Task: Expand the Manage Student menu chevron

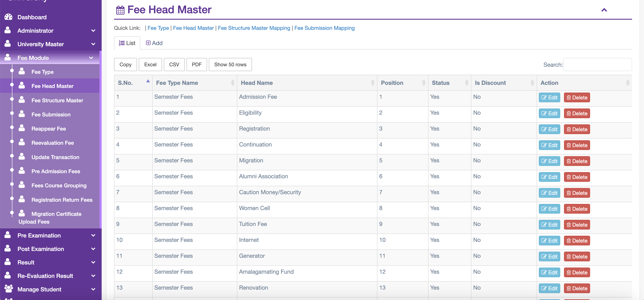Action: [93, 289]
